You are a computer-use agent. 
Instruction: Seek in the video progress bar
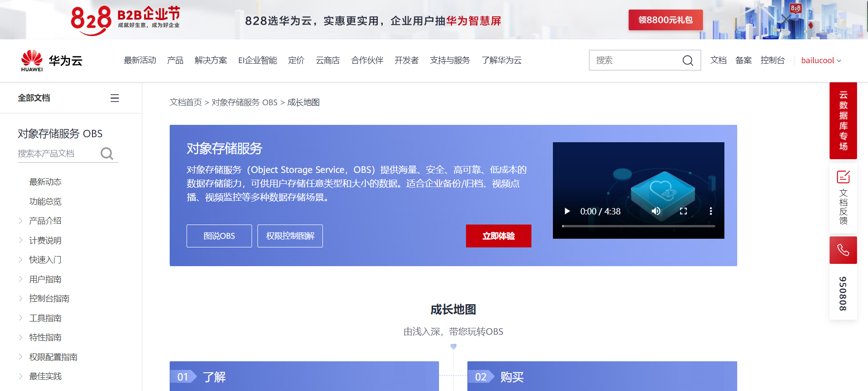(x=638, y=226)
